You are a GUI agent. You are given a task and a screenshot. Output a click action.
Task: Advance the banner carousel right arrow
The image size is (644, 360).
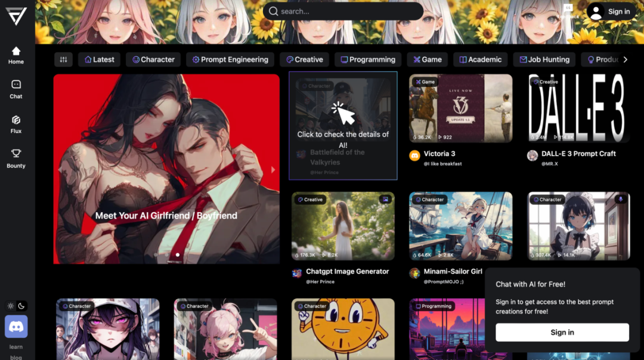click(273, 169)
